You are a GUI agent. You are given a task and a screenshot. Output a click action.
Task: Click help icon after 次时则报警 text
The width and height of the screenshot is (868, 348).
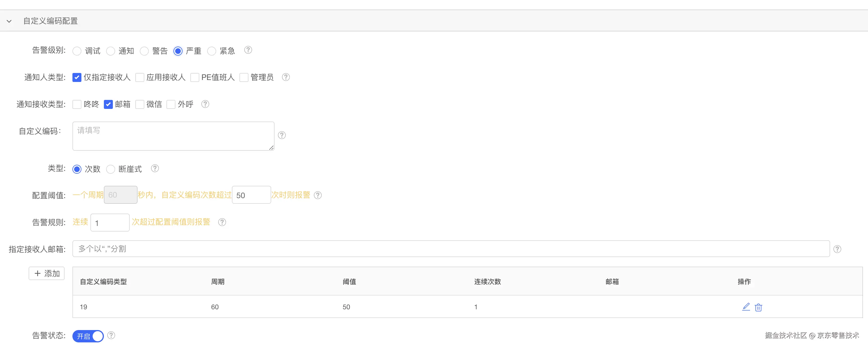click(x=318, y=195)
